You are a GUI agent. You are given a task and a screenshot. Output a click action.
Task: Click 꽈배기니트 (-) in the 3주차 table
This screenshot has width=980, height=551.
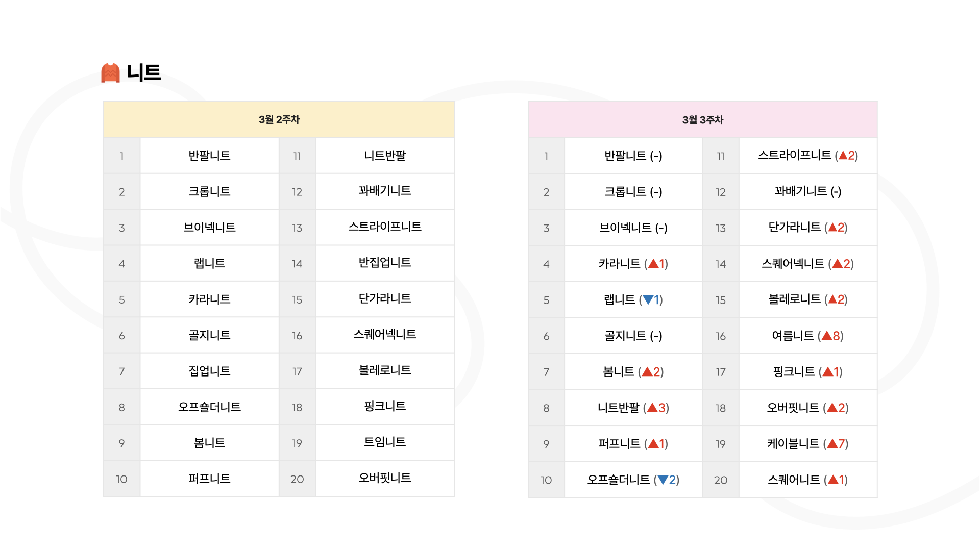[x=808, y=191]
